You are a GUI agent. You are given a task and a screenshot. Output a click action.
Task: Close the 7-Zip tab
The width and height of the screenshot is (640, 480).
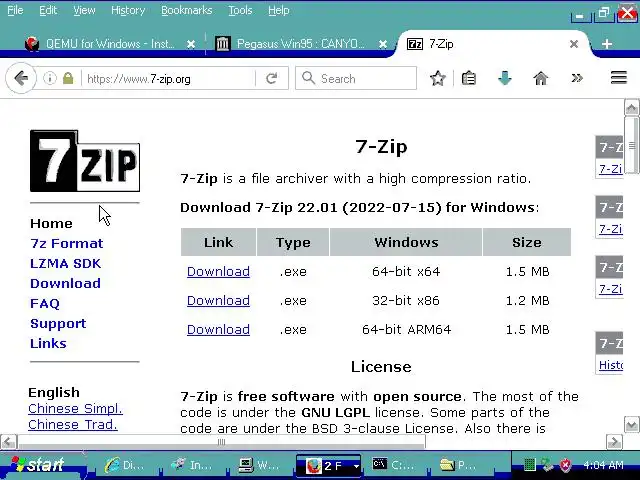coord(573,44)
